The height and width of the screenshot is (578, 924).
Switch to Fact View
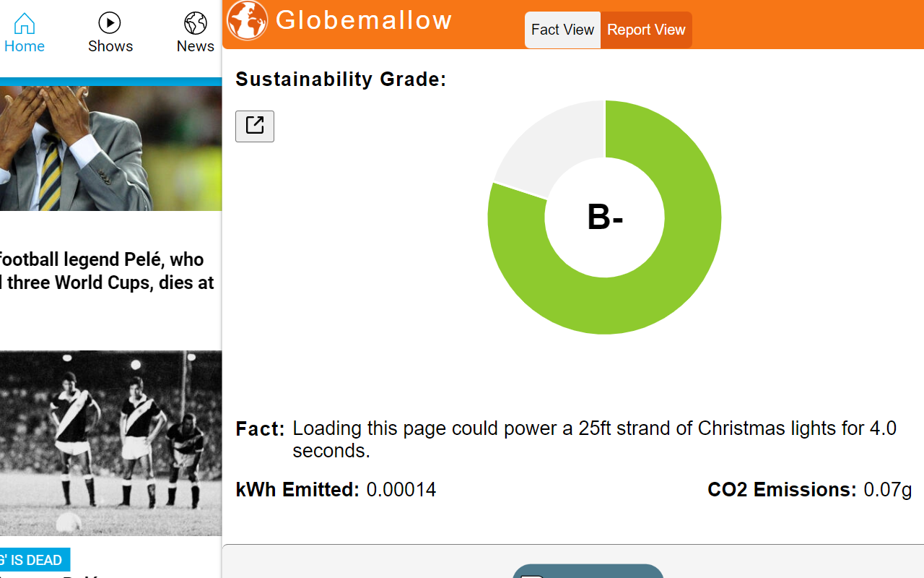coord(562,30)
